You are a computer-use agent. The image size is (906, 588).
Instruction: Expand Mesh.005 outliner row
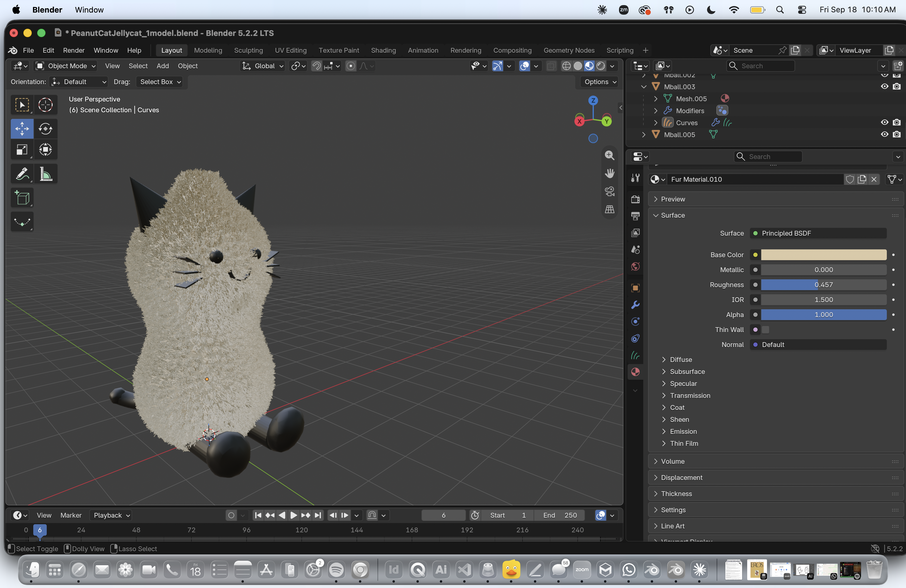tap(656, 98)
